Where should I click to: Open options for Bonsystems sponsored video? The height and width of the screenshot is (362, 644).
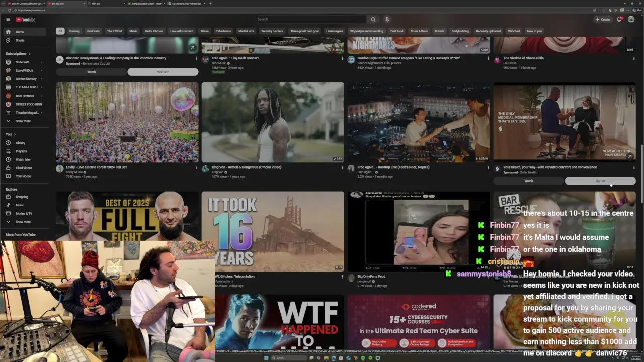(196, 58)
